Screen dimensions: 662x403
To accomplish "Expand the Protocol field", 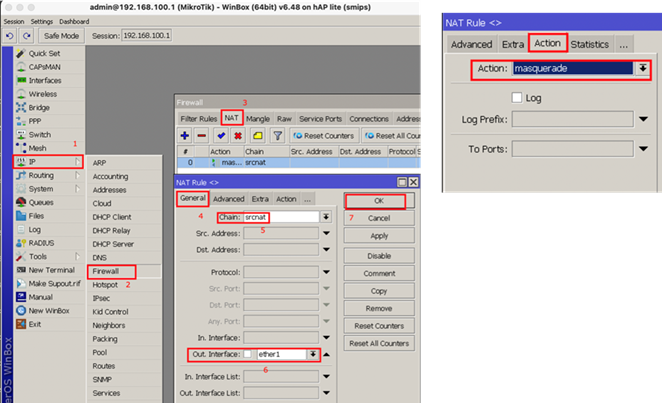I will click(x=326, y=272).
